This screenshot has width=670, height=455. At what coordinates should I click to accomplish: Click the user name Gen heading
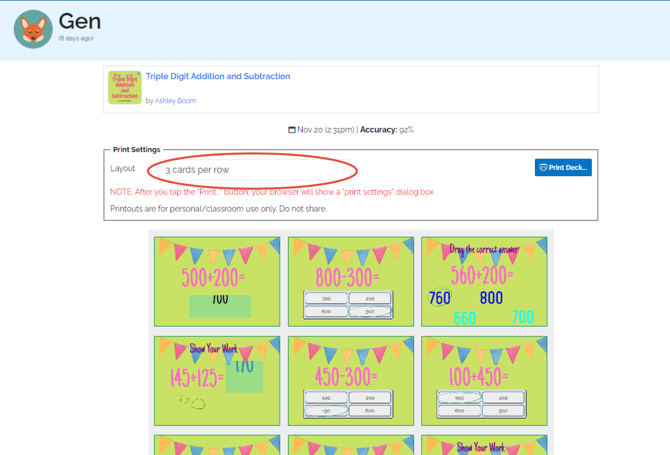tap(79, 21)
